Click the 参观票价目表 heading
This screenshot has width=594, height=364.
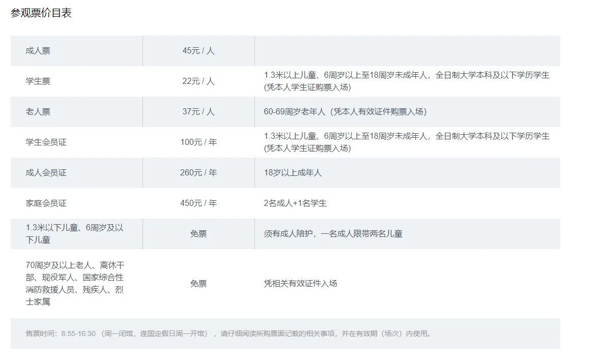[41, 13]
